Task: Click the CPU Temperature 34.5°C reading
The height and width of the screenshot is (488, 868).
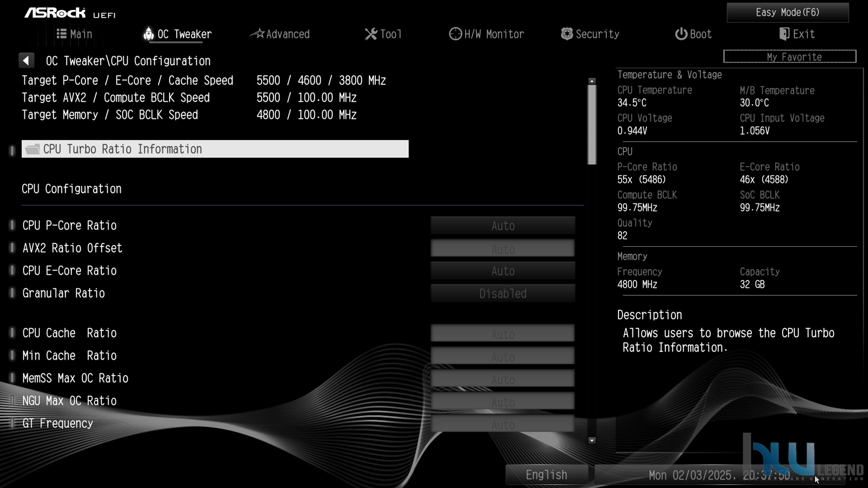Action: click(x=632, y=103)
